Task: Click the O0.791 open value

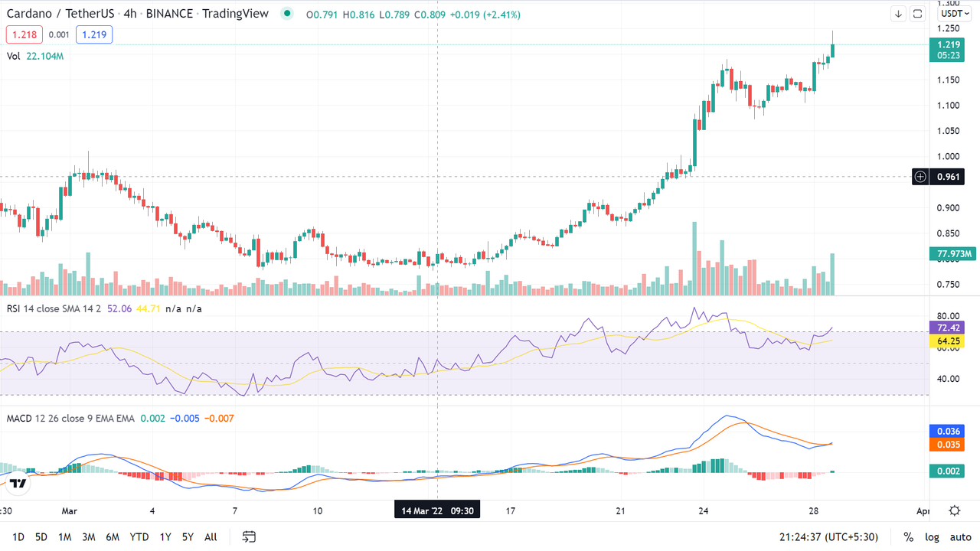Action: (x=322, y=15)
